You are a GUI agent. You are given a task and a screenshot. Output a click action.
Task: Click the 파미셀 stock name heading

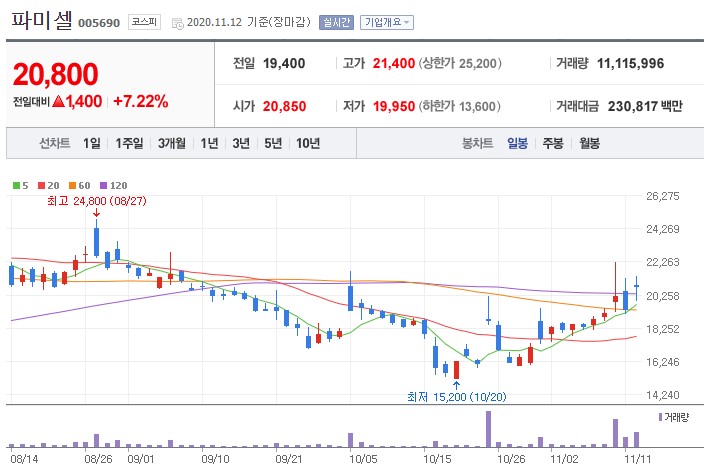[x=41, y=20]
